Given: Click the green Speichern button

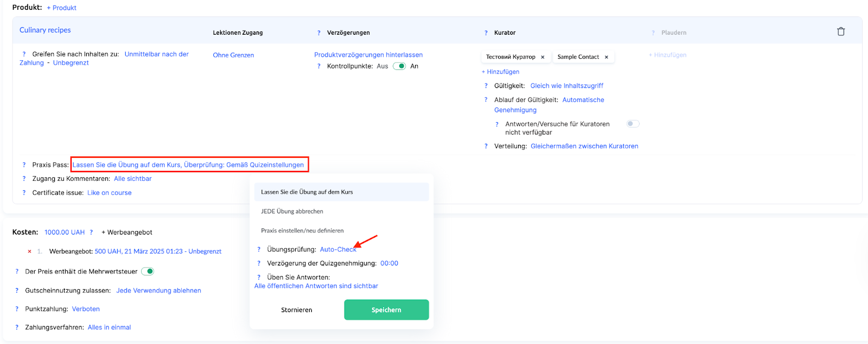Looking at the screenshot, I should click(386, 310).
